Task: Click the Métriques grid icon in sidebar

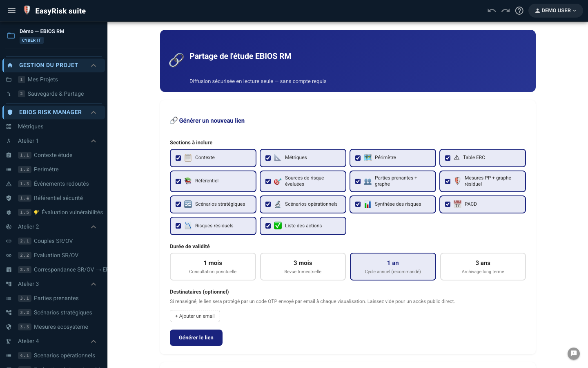Action: point(9,127)
